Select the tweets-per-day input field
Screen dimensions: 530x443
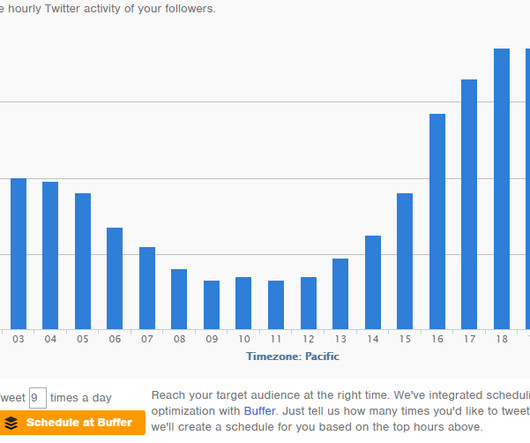(38, 398)
